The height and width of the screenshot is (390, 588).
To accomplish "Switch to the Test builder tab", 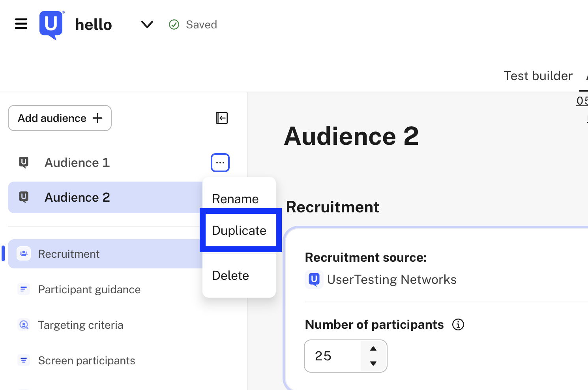I will (x=538, y=76).
